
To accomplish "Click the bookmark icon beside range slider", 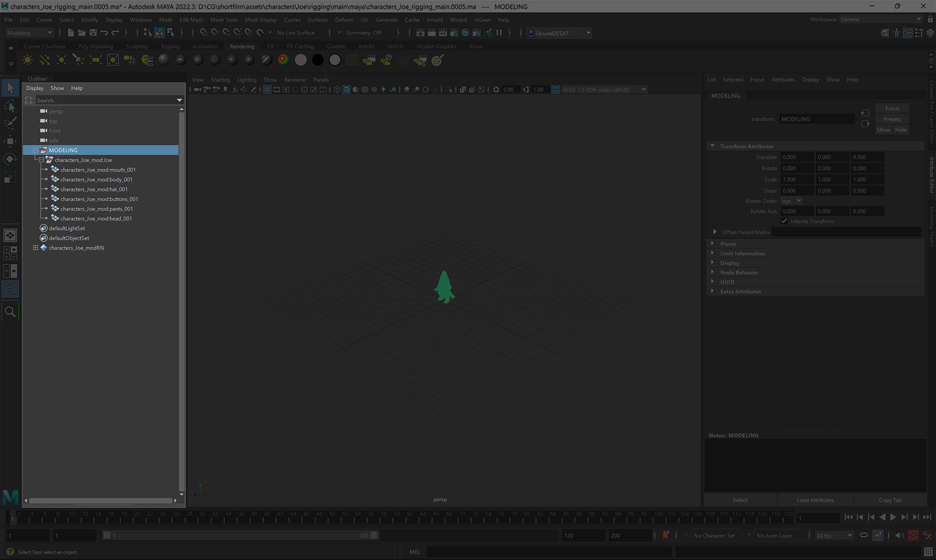I will pos(666,536).
